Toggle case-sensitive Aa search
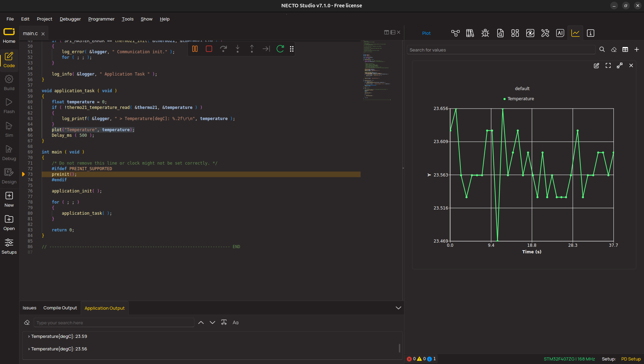The image size is (644, 364). (235, 323)
